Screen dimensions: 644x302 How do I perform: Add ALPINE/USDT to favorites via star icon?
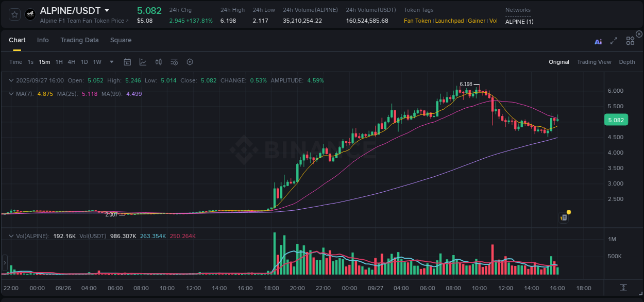(x=14, y=14)
